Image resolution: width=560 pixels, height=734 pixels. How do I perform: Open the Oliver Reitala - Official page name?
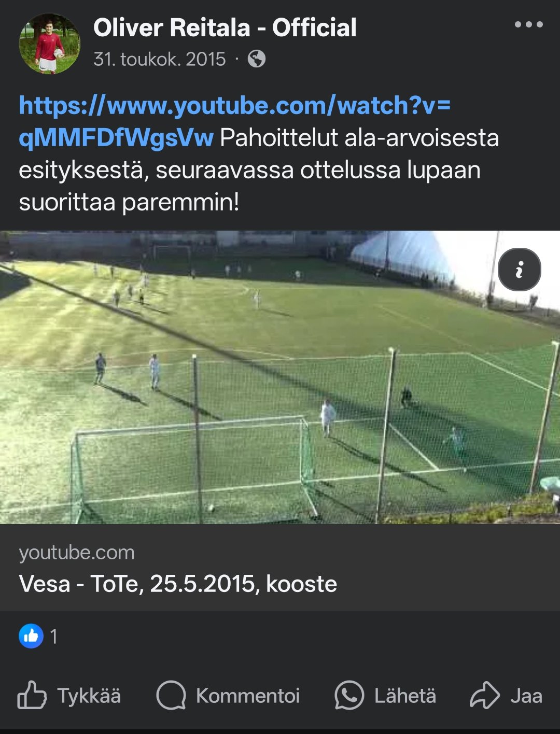[x=225, y=27]
